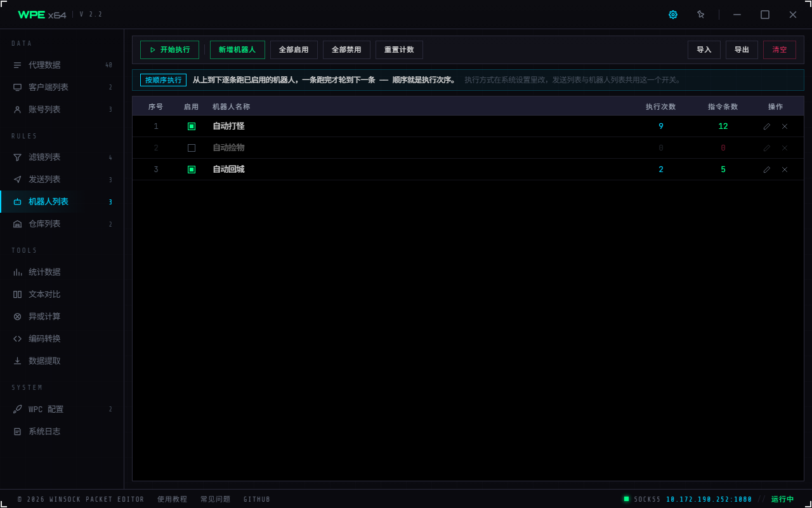Open 代理数据 in the sidebar
The height and width of the screenshot is (508, 812).
click(x=62, y=65)
